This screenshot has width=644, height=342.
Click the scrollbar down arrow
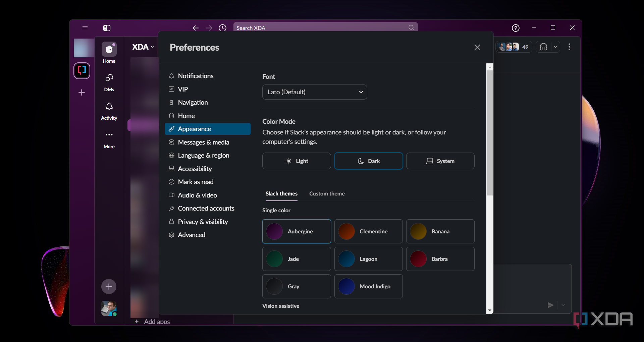(x=490, y=311)
